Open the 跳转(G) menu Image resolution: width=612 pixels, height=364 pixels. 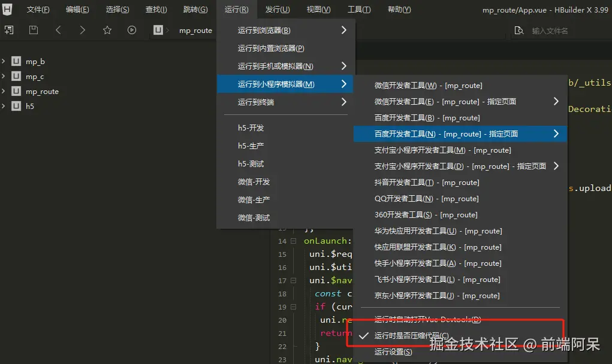coord(195,10)
